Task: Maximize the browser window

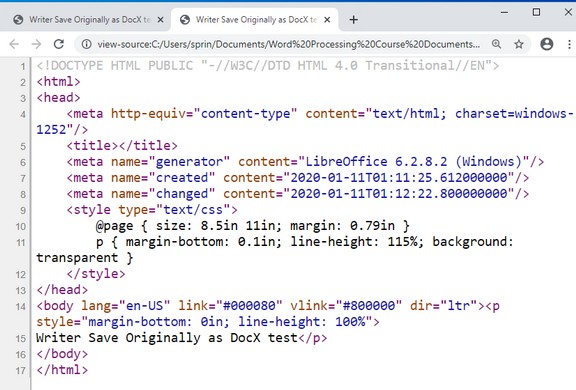Action: [x=536, y=12]
